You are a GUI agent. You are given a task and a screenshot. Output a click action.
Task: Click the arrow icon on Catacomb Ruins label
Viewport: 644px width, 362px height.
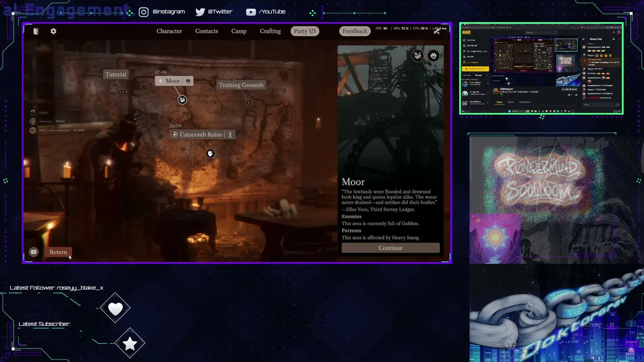[175, 135]
